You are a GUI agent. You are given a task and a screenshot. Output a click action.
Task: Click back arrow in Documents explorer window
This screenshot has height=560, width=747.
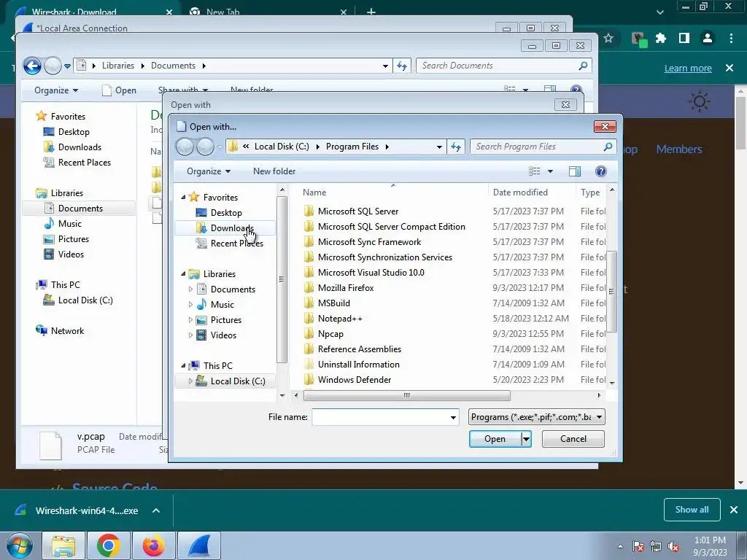pos(32,66)
